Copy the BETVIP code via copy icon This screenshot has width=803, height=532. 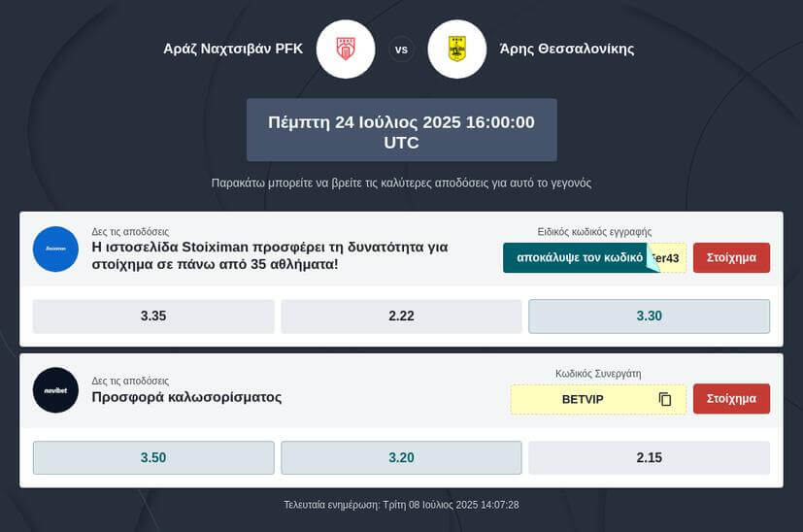tap(665, 399)
